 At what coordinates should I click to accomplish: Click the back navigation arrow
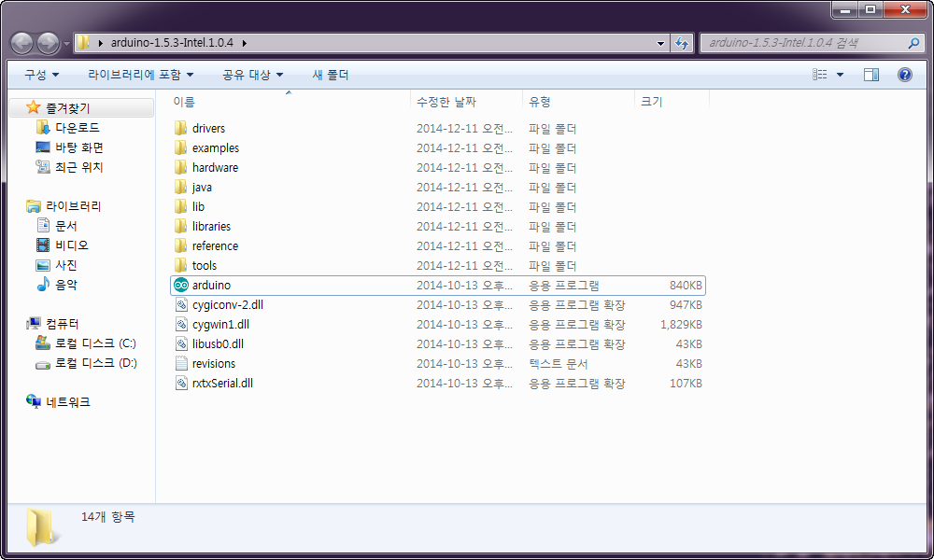click(22, 43)
